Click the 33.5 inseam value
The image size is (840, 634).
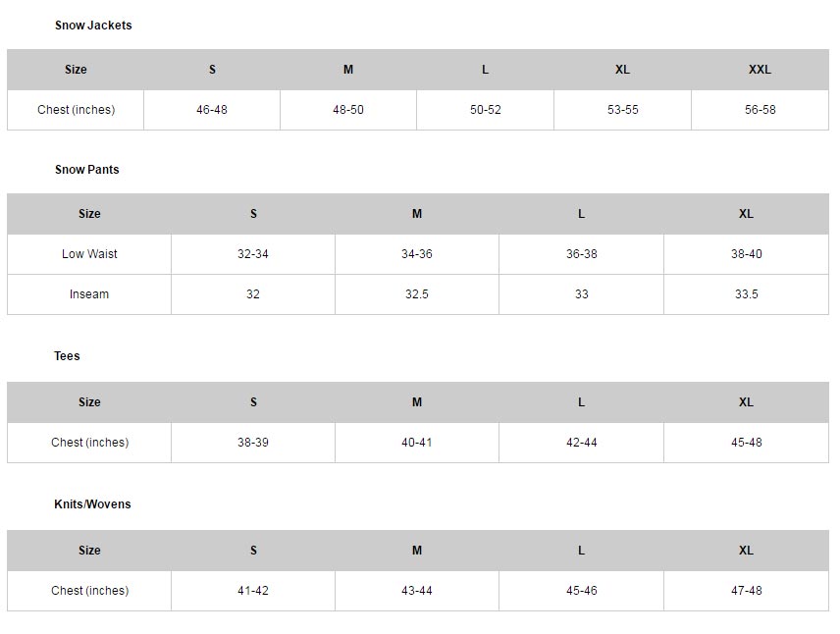click(x=746, y=294)
